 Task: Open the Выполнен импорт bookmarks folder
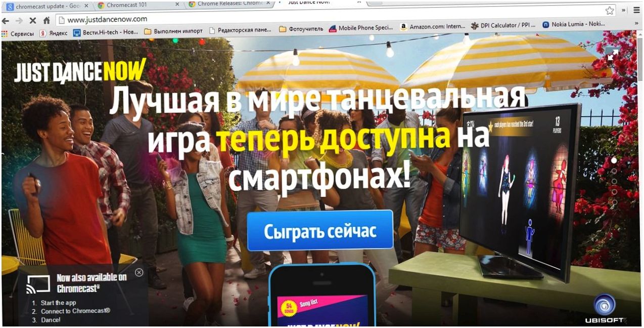click(x=173, y=31)
